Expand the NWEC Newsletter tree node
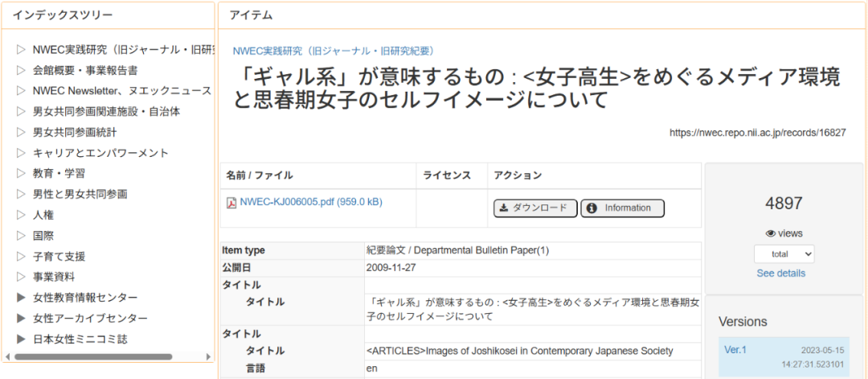The image size is (868, 379). [22, 91]
